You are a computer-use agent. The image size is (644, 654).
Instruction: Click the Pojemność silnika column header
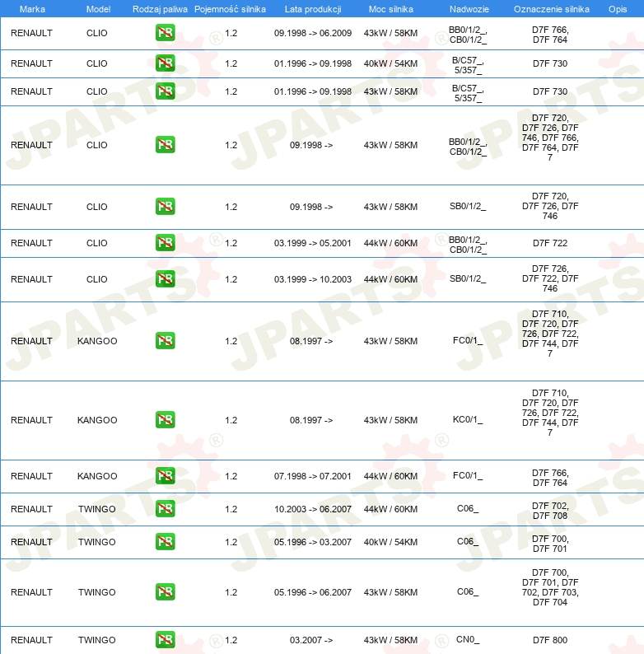pos(230,9)
